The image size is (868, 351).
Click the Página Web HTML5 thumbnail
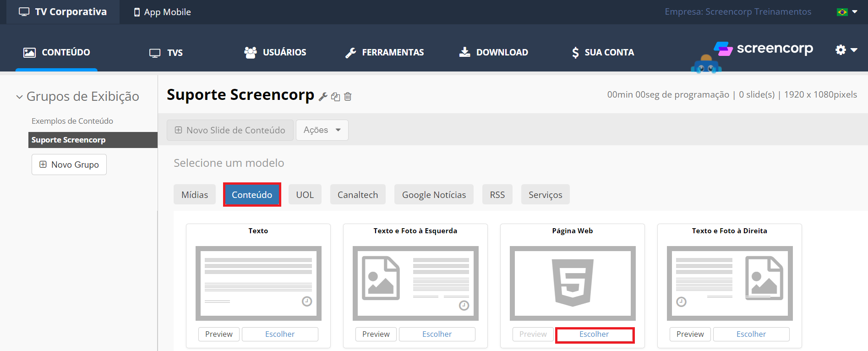tap(573, 283)
